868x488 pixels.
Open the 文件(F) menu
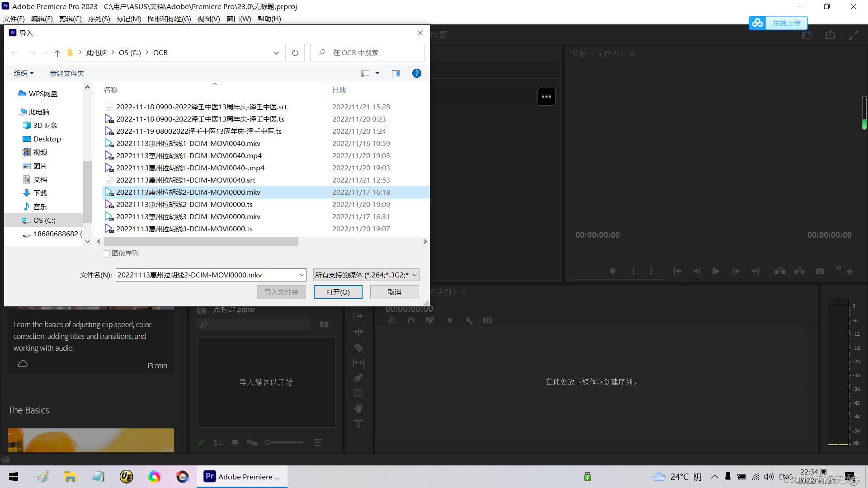coord(14,19)
